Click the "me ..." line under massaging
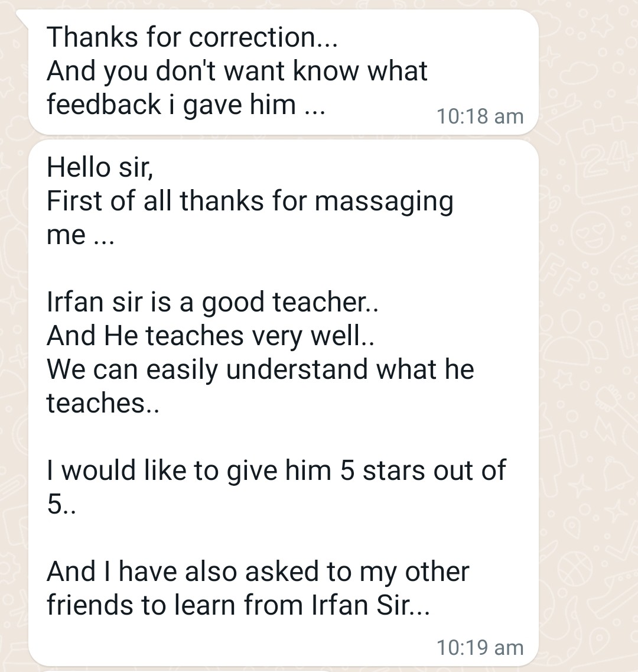 coord(80,235)
